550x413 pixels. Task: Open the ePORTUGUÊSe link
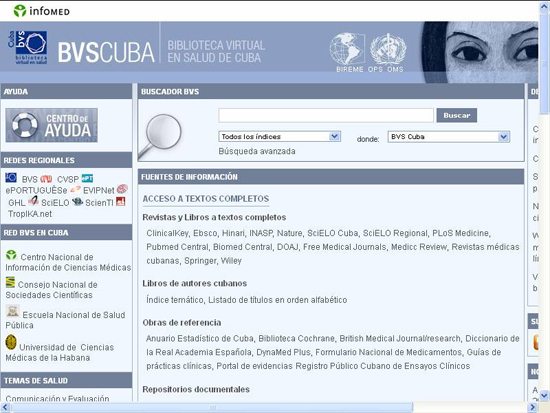(36, 191)
